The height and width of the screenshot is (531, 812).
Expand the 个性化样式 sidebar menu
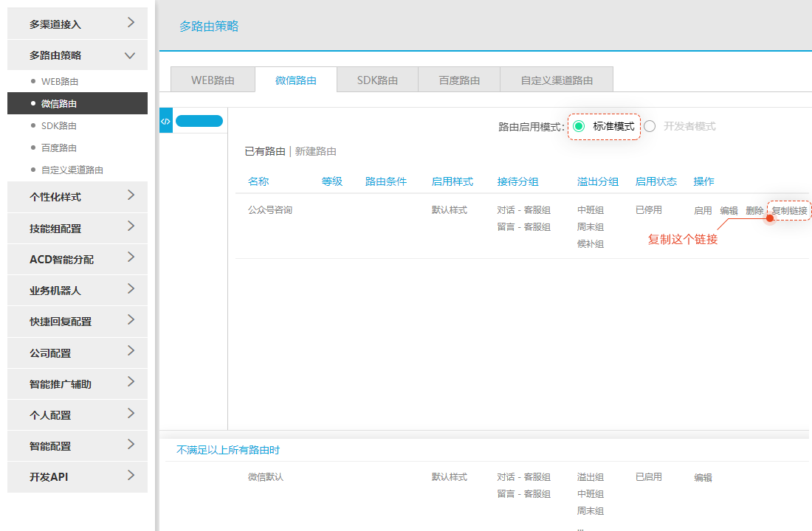click(x=78, y=197)
